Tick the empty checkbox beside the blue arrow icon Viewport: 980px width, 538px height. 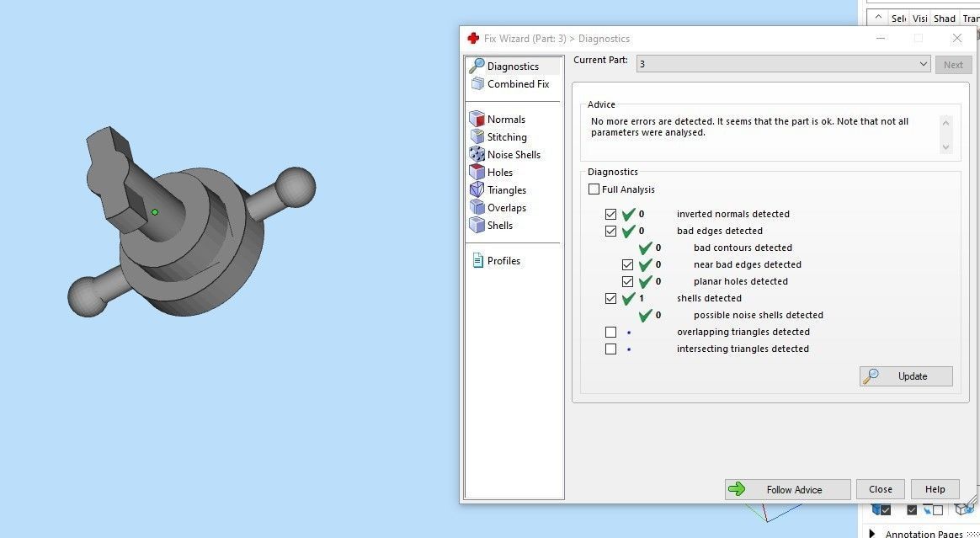938,510
